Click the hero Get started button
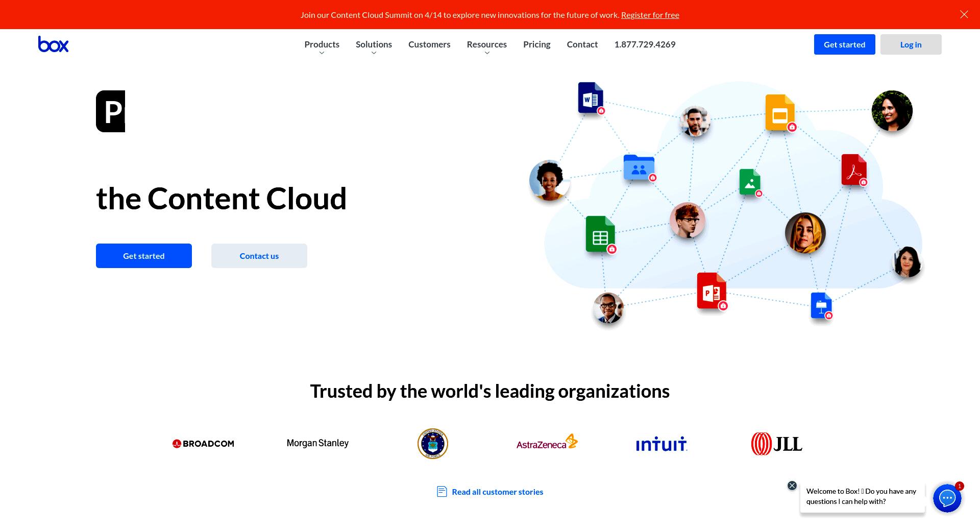The width and height of the screenshot is (980, 531). [144, 256]
